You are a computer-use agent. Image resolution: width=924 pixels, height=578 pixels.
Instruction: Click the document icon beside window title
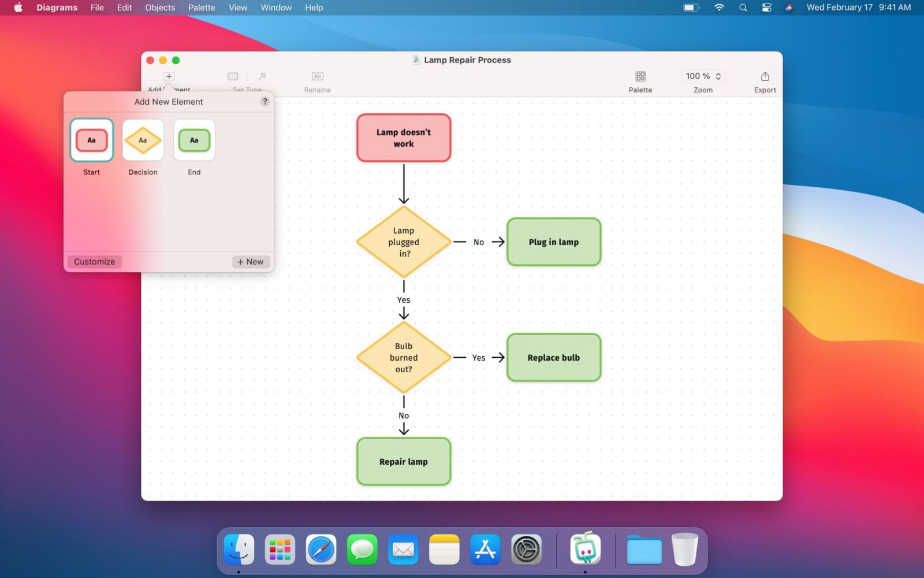pyautogui.click(x=416, y=60)
